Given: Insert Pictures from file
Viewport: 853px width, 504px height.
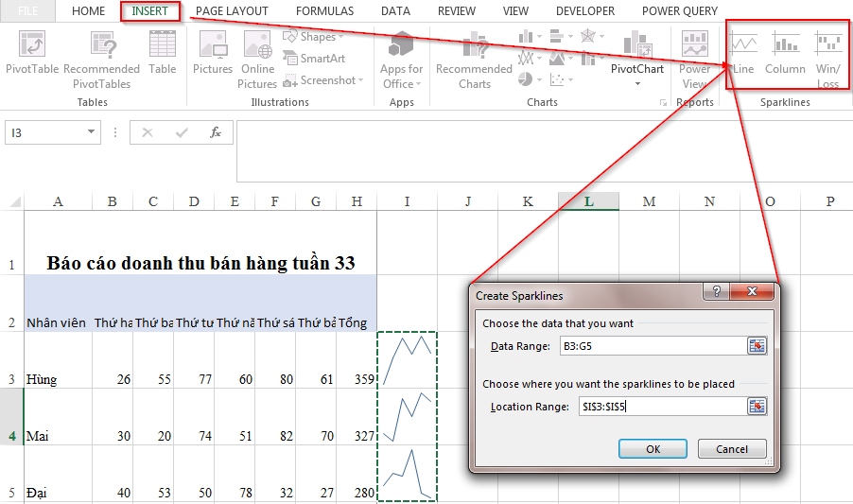Looking at the screenshot, I should [x=213, y=52].
